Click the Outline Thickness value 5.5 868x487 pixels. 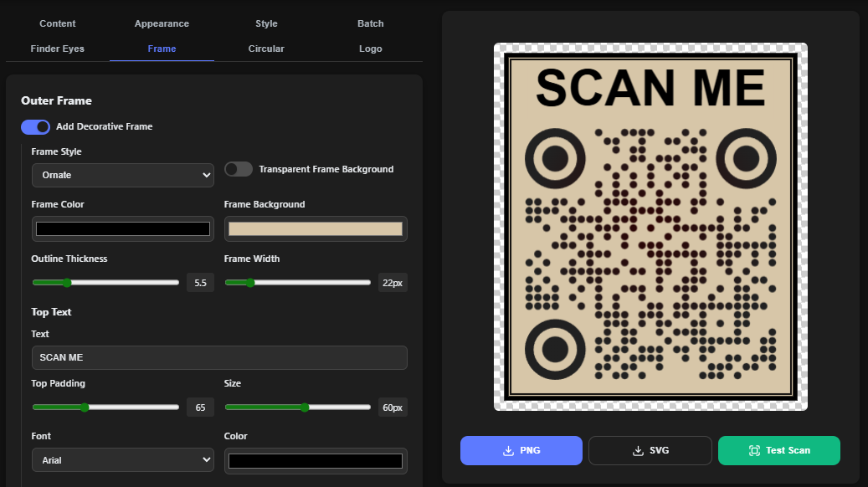coord(200,283)
